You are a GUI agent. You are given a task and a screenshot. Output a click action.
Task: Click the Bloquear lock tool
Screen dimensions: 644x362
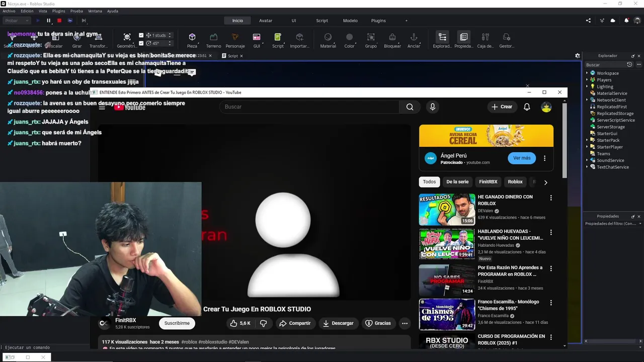[392, 40]
